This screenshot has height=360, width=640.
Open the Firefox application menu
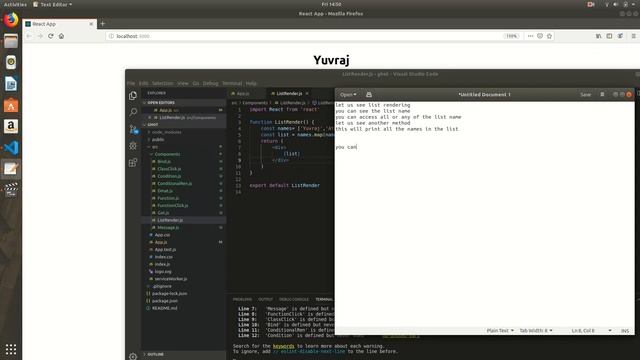coord(634,36)
